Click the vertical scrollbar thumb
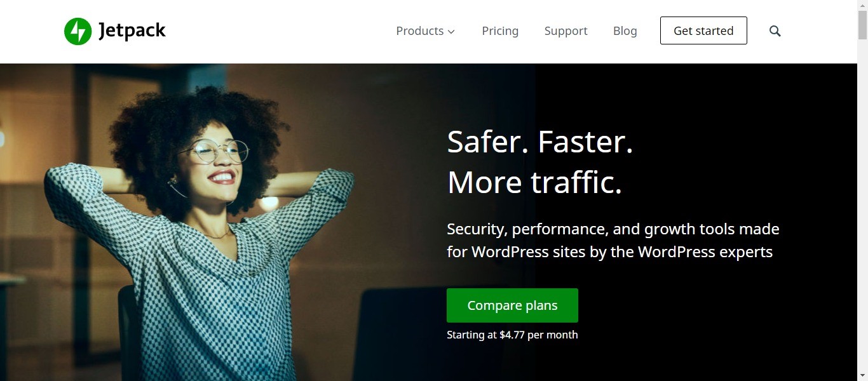 click(862, 25)
